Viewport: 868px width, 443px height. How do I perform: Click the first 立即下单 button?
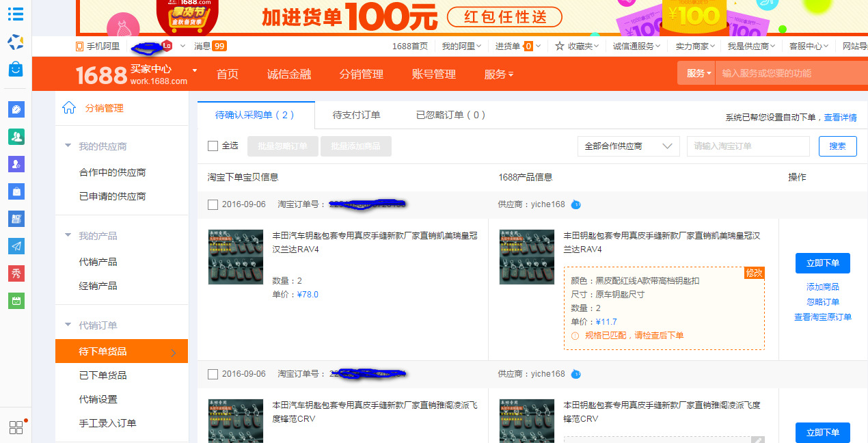click(x=822, y=263)
